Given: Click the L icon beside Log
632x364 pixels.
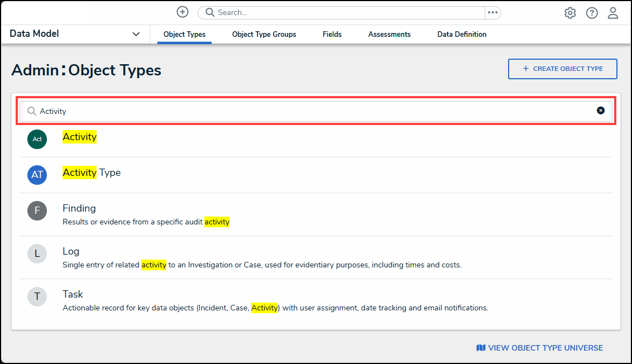Looking at the screenshot, I should pos(37,253).
